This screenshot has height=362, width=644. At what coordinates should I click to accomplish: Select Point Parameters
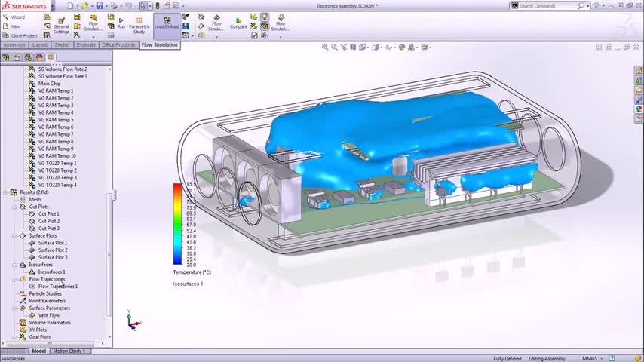(48, 301)
